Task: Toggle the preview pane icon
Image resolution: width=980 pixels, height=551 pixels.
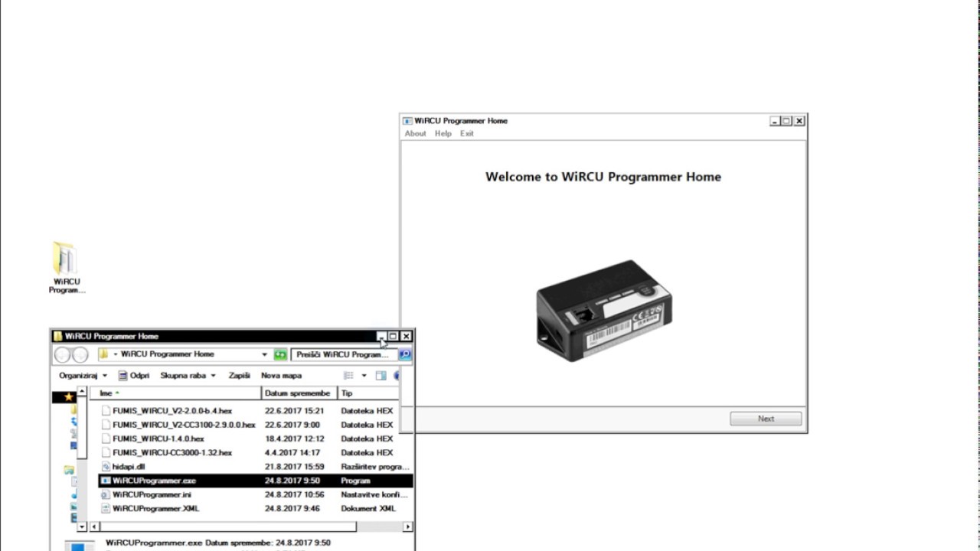Action: [381, 376]
